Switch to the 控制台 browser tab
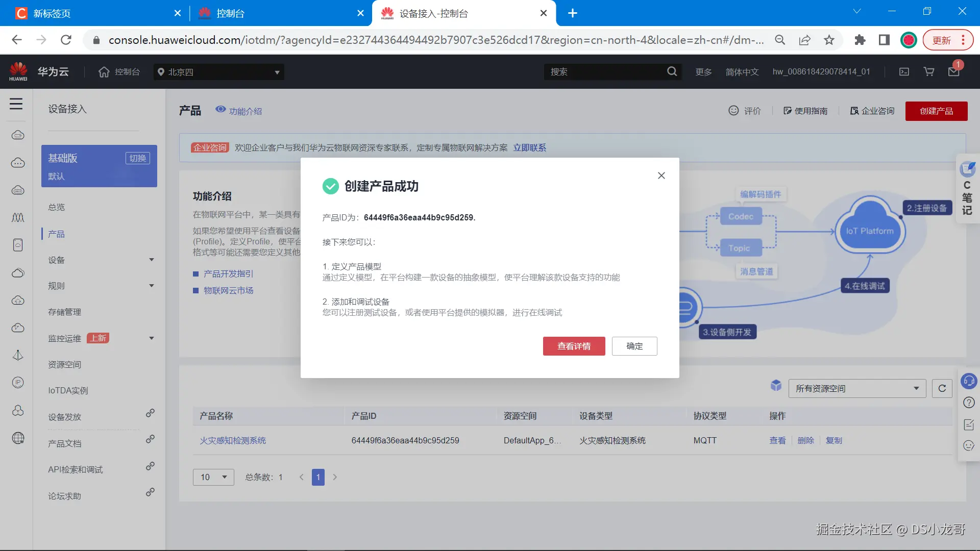This screenshot has height=551, width=980. point(230,13)
